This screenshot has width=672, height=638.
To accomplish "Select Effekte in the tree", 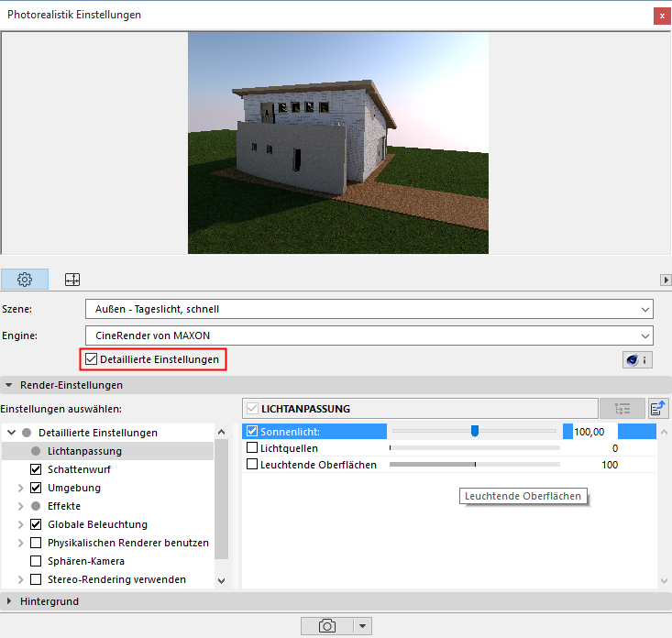I will pyautogui.click(x=64, y=506).
